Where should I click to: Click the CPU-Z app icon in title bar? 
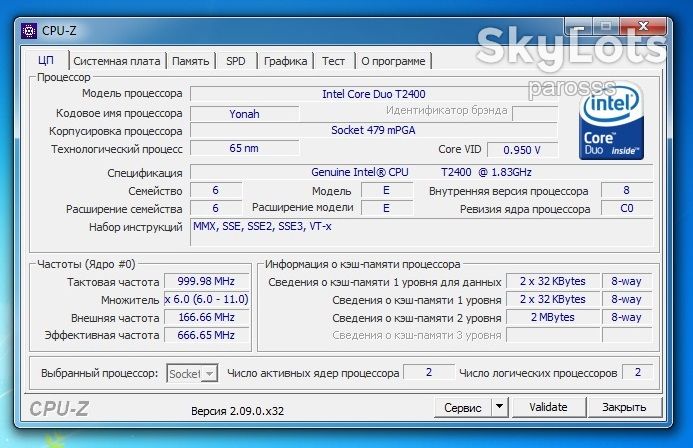29,31
